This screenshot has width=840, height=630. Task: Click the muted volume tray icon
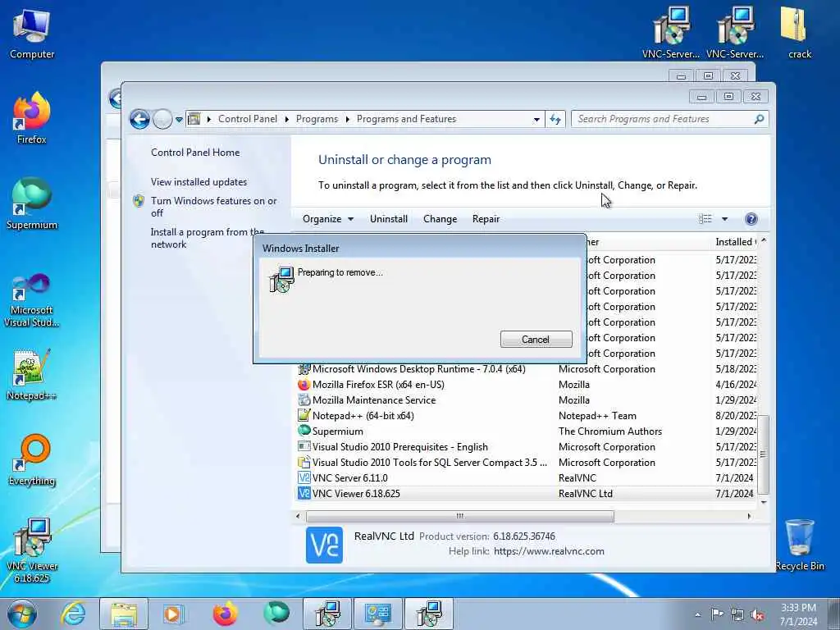757,614
